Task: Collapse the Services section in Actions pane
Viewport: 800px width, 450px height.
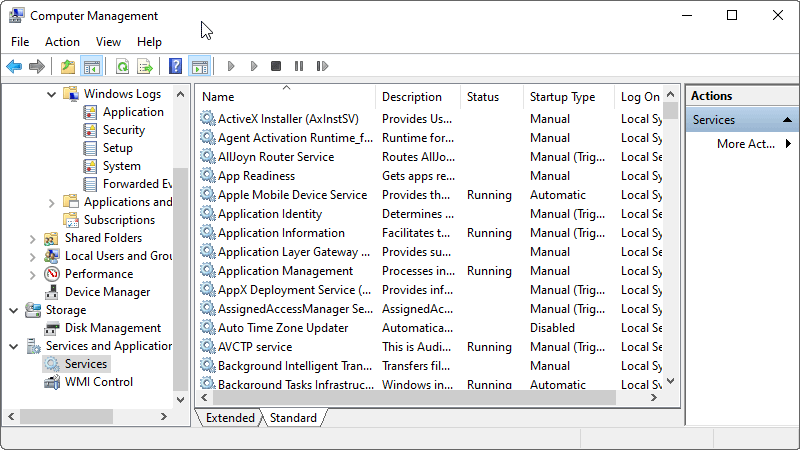Action: [x=787, y=120]
